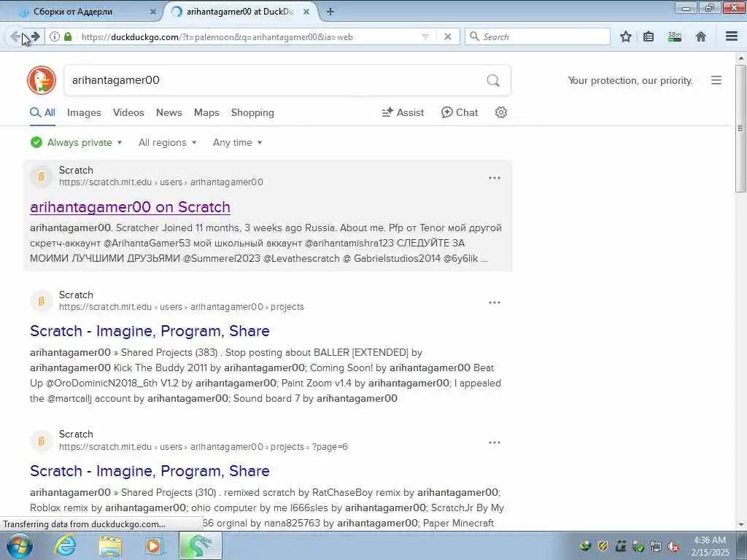Close the arihantagamer00 at DuckDuckGo tab
This screenshot has height=560, width=747.
click(x=306, y=12)
